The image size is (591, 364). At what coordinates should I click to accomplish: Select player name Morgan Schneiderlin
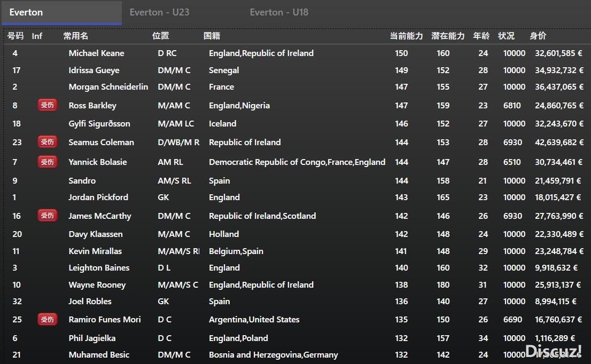(x=108, y=87)
